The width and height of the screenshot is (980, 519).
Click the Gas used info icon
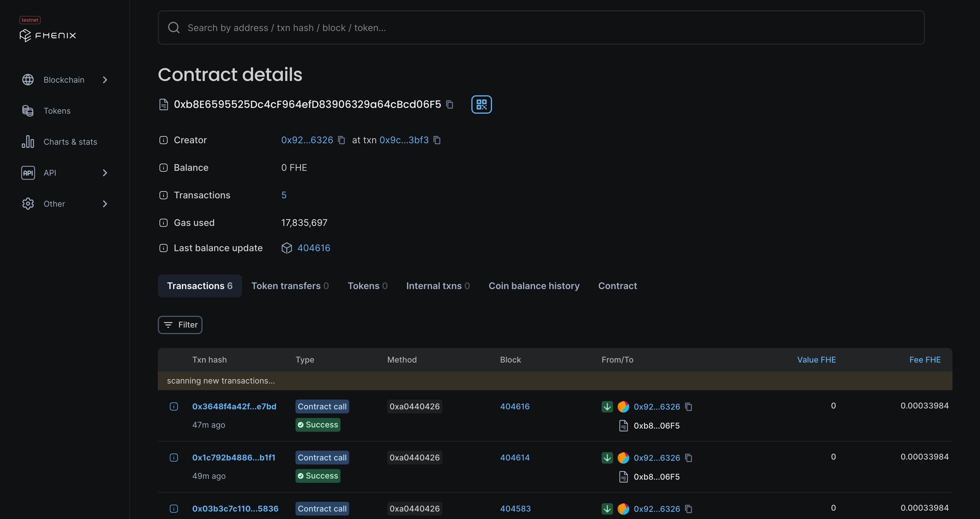[x=163, y=223]
